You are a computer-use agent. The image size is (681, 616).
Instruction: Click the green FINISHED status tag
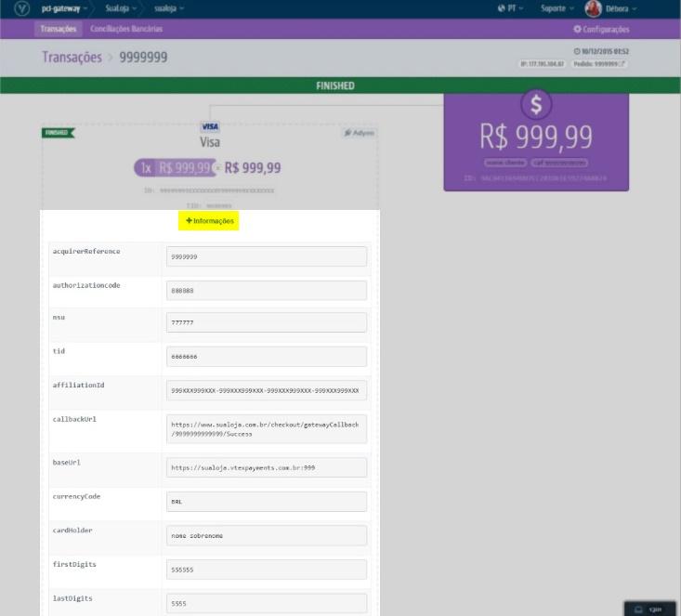pos(58,133)
